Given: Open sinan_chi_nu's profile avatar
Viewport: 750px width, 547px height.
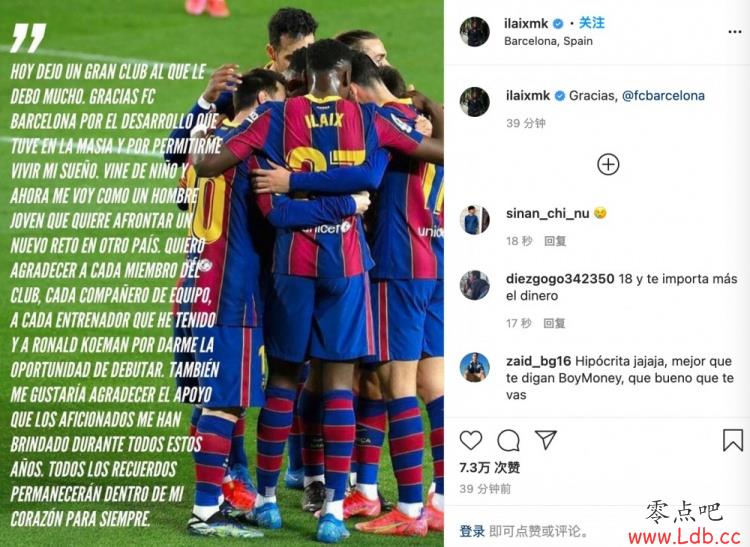Looking at the screenshot, I should (474, 219).
